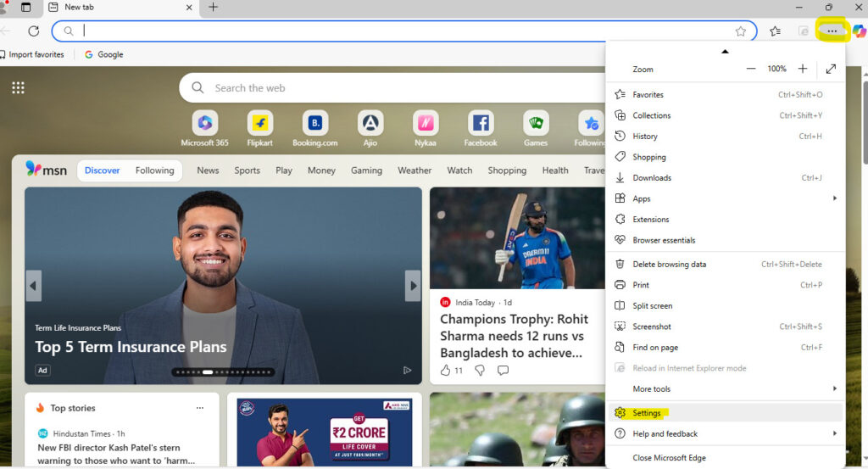Expand the Apps submenu

(725, 198)
